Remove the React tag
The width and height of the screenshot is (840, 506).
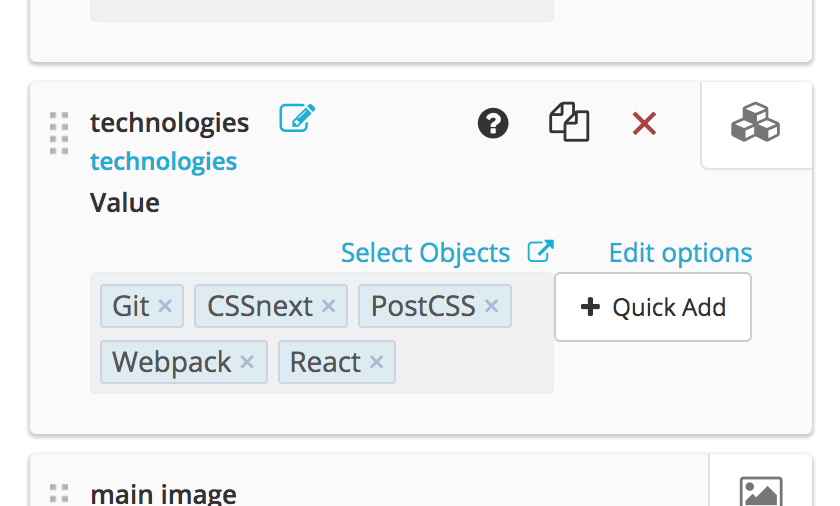click(377, 362)
